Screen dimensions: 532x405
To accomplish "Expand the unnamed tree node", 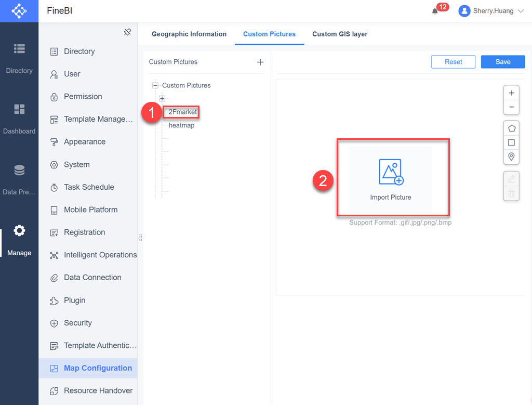I will tap(162, 98).
